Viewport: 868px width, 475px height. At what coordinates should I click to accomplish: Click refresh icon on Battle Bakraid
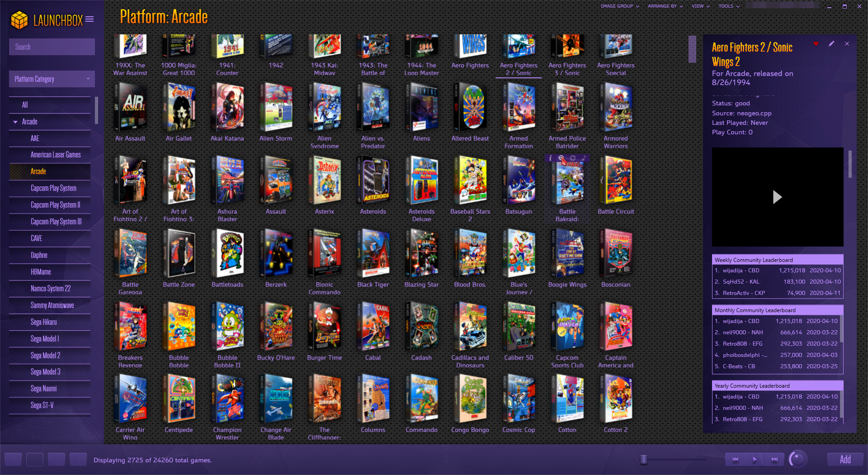pos(573,158)
